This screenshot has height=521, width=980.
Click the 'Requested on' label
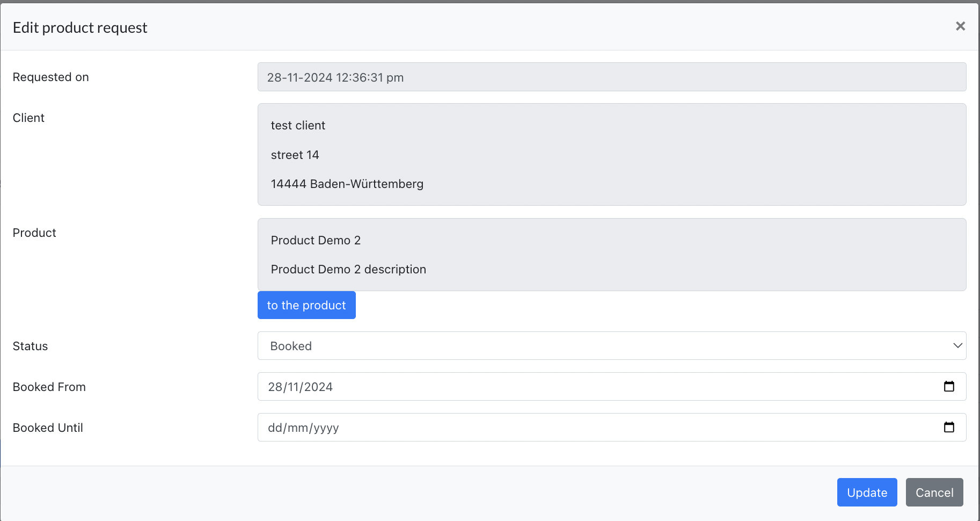(51, 77)
